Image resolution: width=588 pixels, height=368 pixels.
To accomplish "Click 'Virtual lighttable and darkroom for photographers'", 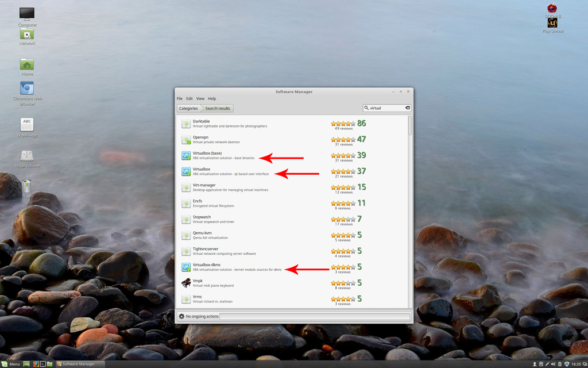I will pos(230,126).
